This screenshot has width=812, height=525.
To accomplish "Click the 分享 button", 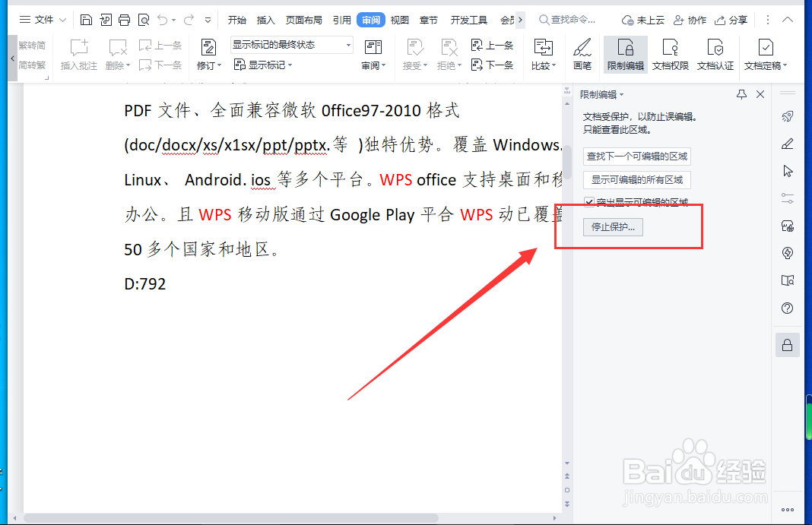I will tap(731, 21).
